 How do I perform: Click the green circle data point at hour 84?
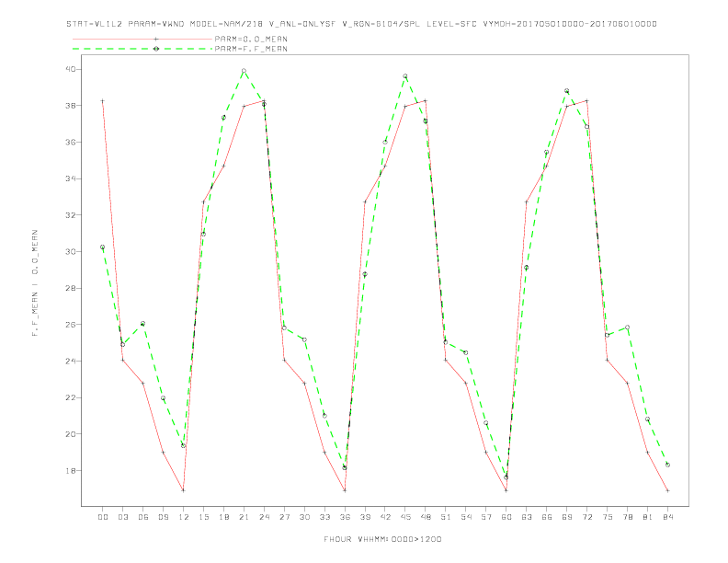pyautogui.click(x=667, y=465)
